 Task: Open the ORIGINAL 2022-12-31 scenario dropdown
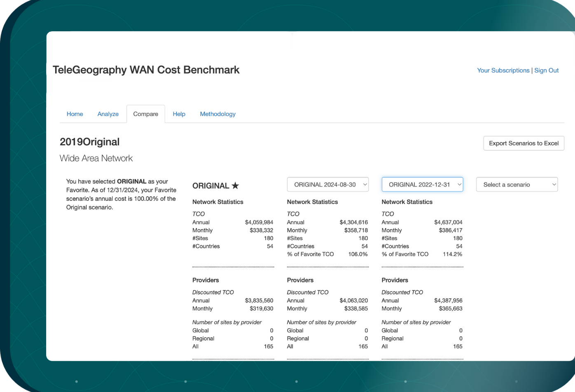[422, 184]
